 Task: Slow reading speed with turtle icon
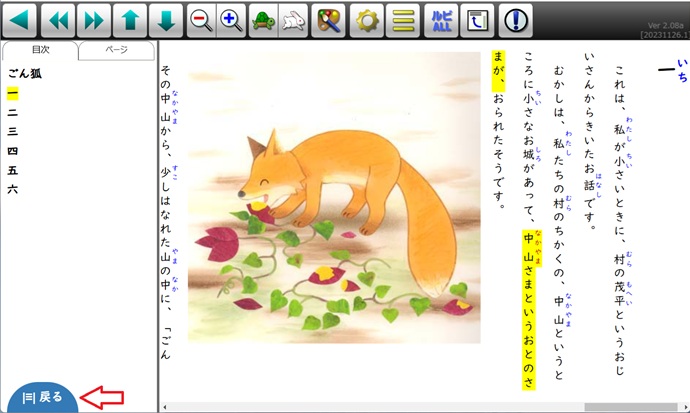(264, 19)
